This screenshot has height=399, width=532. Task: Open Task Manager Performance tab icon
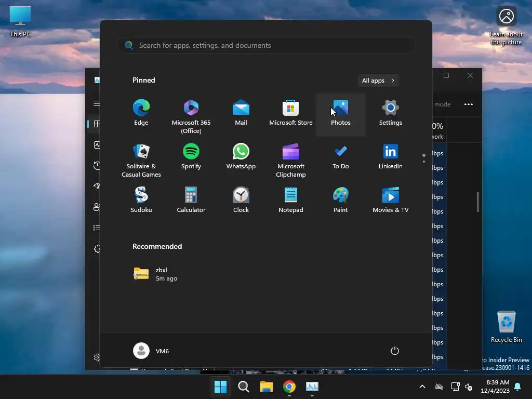97,145
